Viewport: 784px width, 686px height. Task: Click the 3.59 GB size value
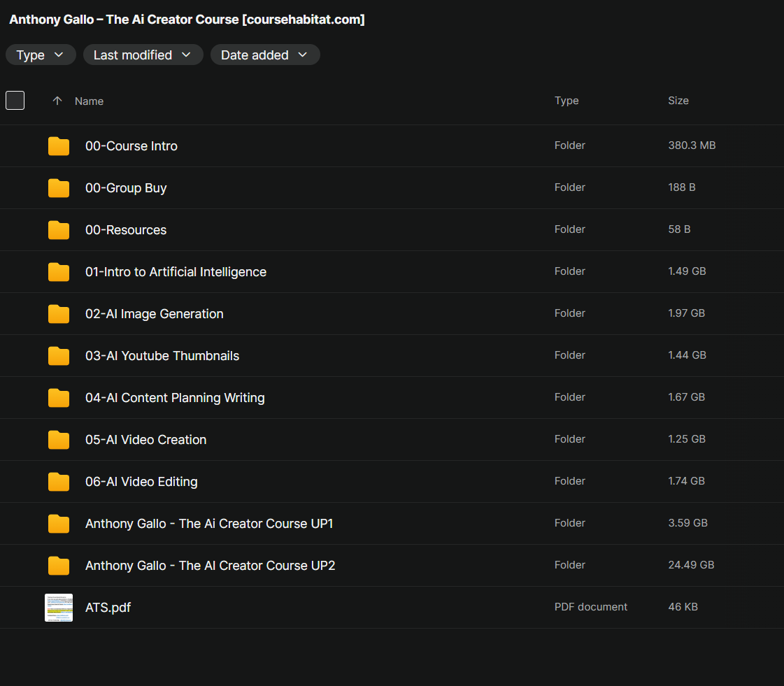click(x=687, y=523)
